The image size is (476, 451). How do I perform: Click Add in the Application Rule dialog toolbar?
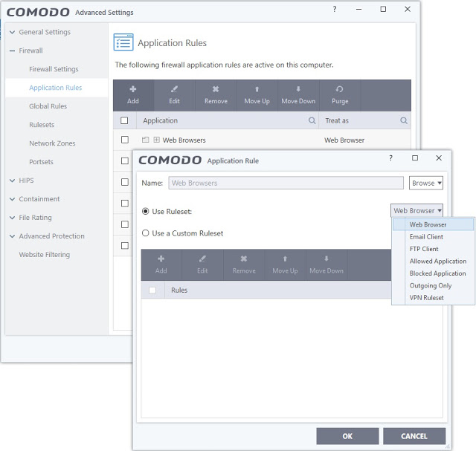[x=161, y=265]
